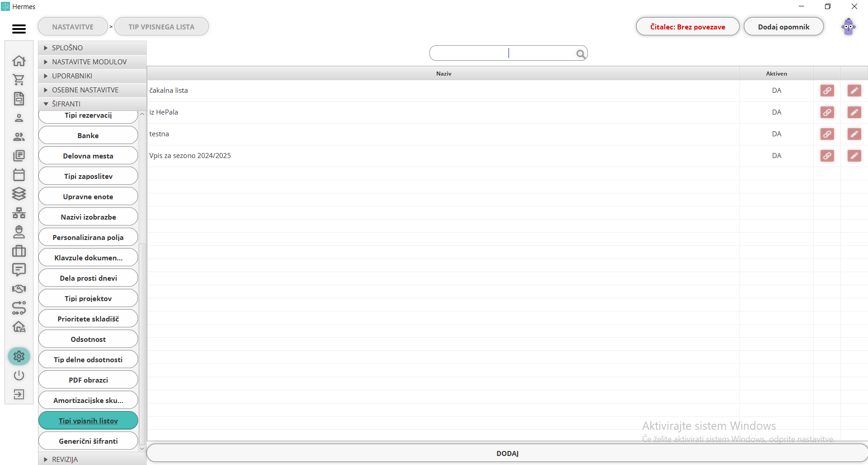Expand the REVIZIJA section
868x465 pixels.
pyautogui.click(x=92, y=459)
